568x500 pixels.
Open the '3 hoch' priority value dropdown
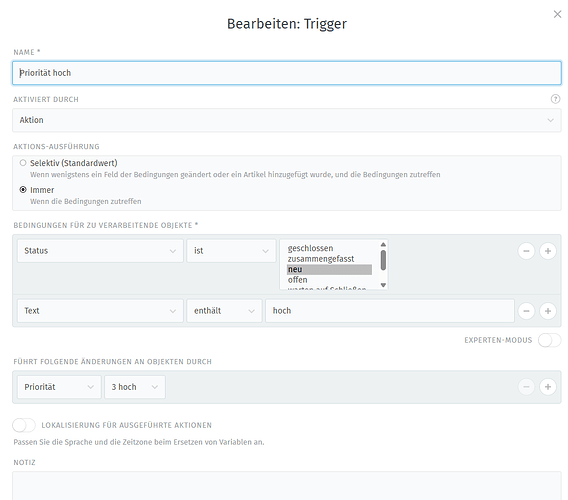coord(135,387)
